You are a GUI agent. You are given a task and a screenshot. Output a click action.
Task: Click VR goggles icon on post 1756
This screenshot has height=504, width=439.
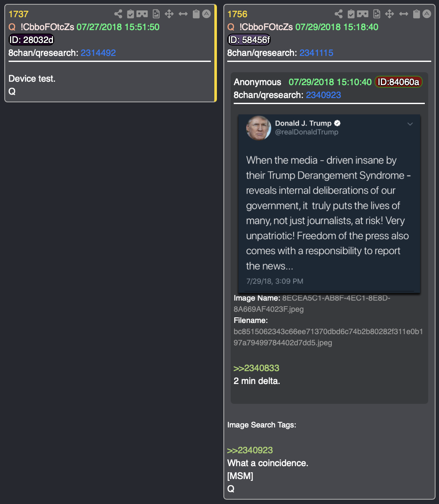pos(362,14)
